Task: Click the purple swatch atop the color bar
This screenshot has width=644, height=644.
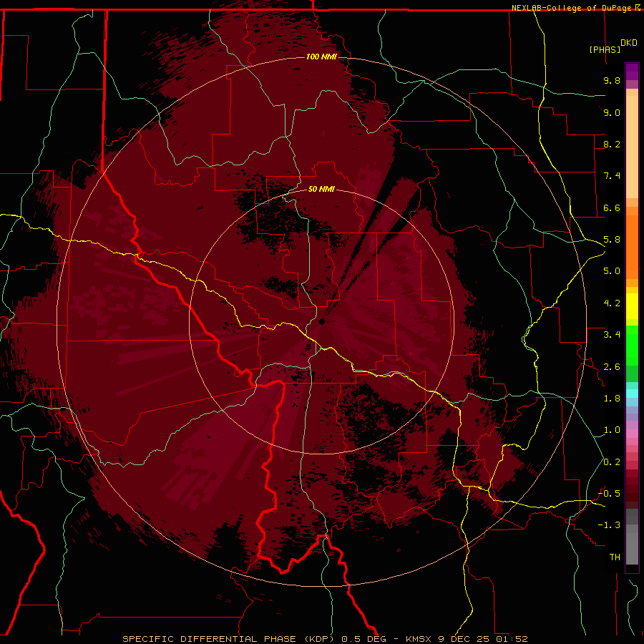Action: coord(632,72)
